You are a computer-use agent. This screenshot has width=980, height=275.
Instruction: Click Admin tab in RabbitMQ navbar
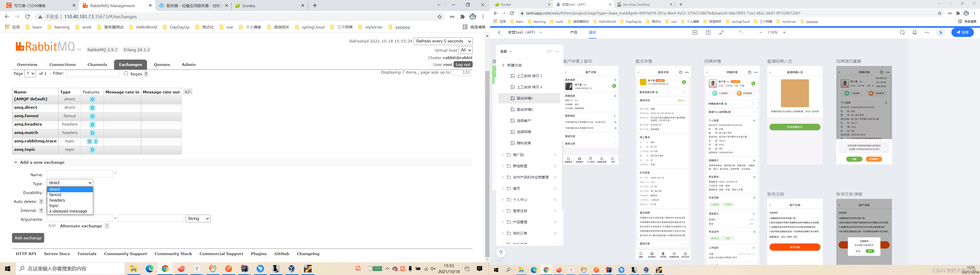(x=188, y=64)
